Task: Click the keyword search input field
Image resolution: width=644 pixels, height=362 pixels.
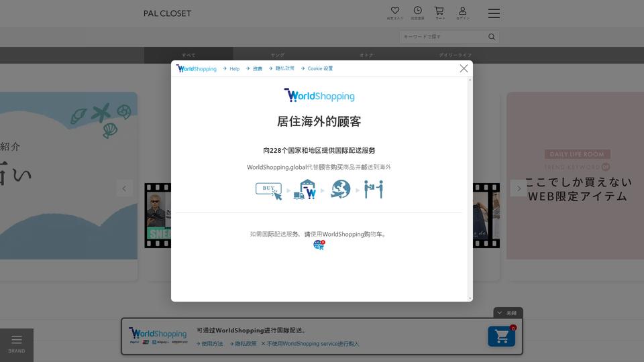Action: (x=443, y=36)
